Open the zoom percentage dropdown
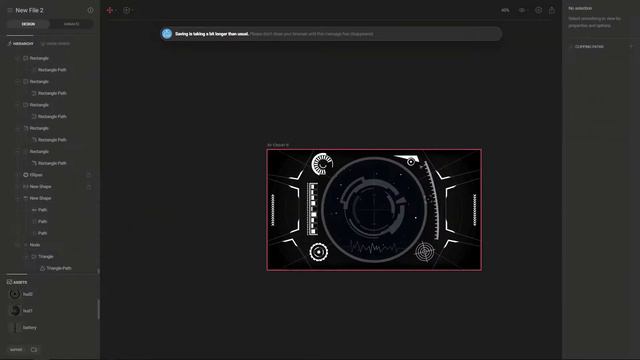 tap(505, 11)
